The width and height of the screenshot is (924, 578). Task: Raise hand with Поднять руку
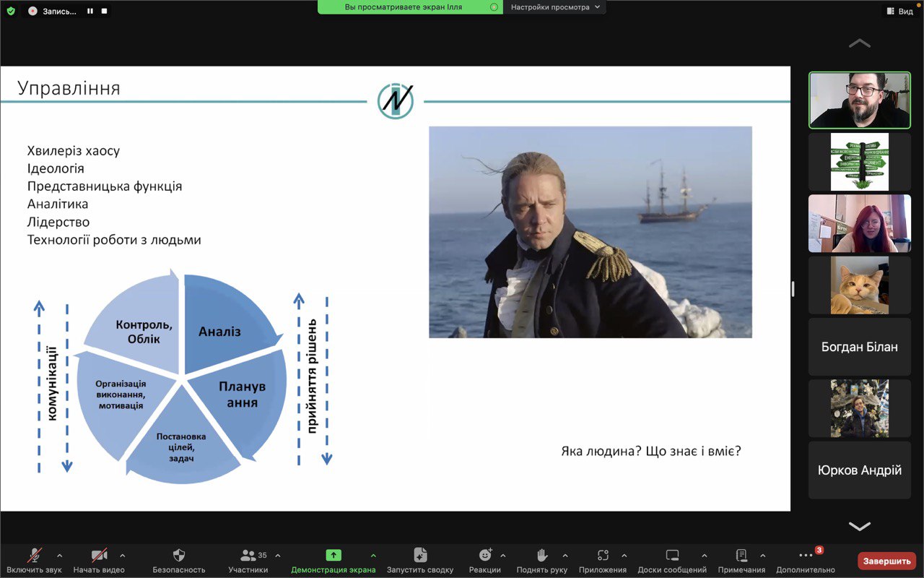[542, 555]
